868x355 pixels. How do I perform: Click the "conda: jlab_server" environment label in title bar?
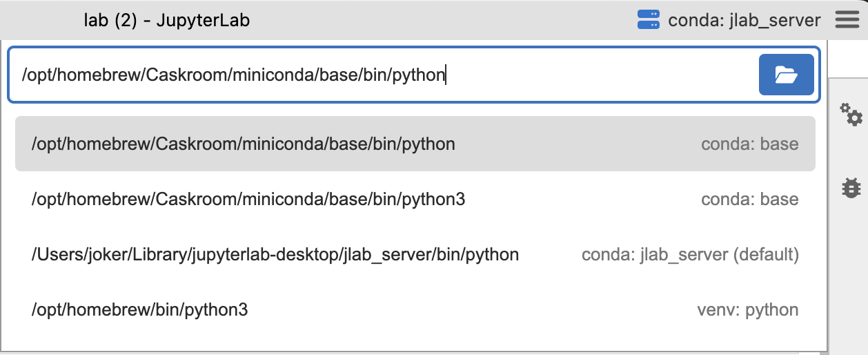(x=744, y=20)
